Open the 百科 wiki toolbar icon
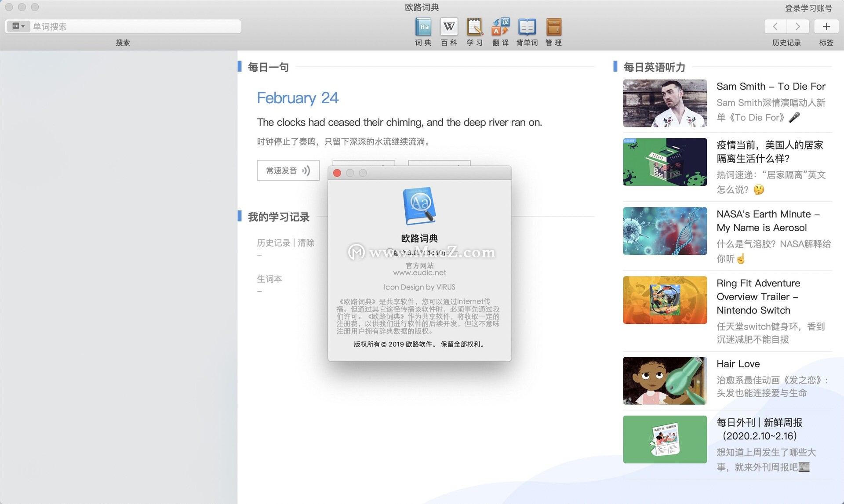 pyautogui.click(x=449, y=32)
